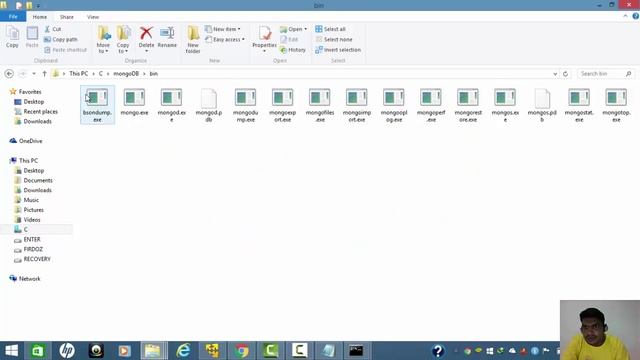640x360 pixels.
Task: Open Network in navigation pane
Action: 25,279
